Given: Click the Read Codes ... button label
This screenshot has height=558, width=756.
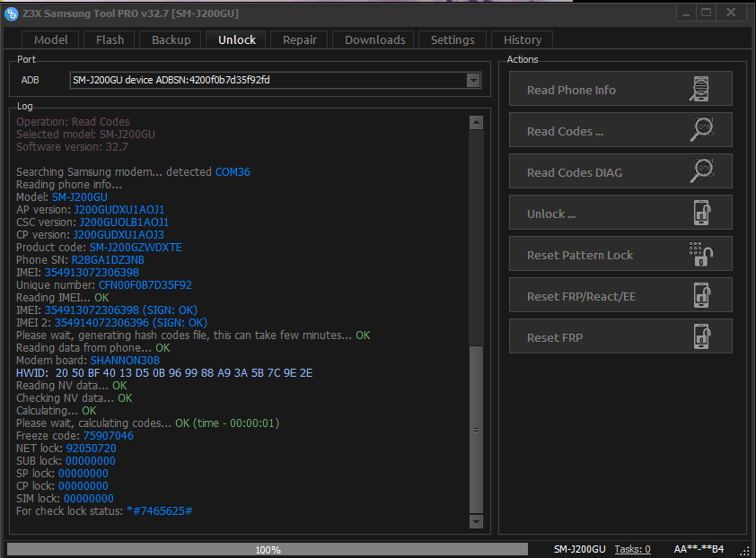Looking at the screenshot, I should (565, 132).
